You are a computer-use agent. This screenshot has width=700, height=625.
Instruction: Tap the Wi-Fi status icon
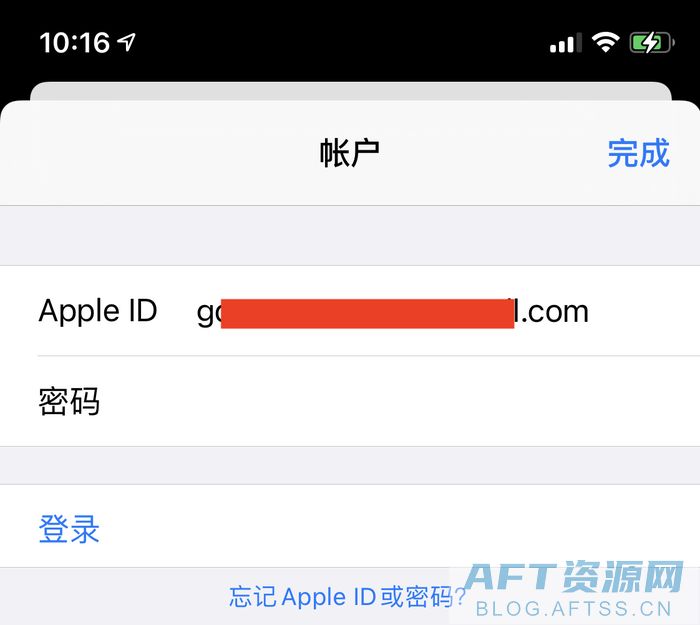click(x=605, y=43)
